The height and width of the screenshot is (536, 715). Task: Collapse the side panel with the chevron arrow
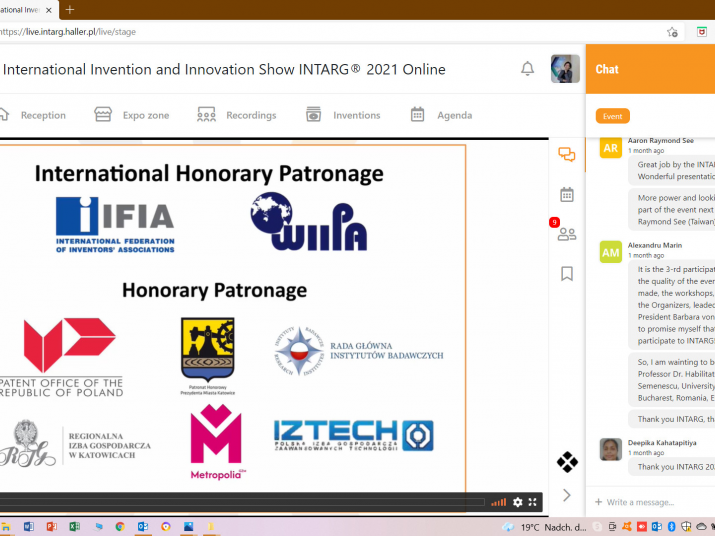567,495
